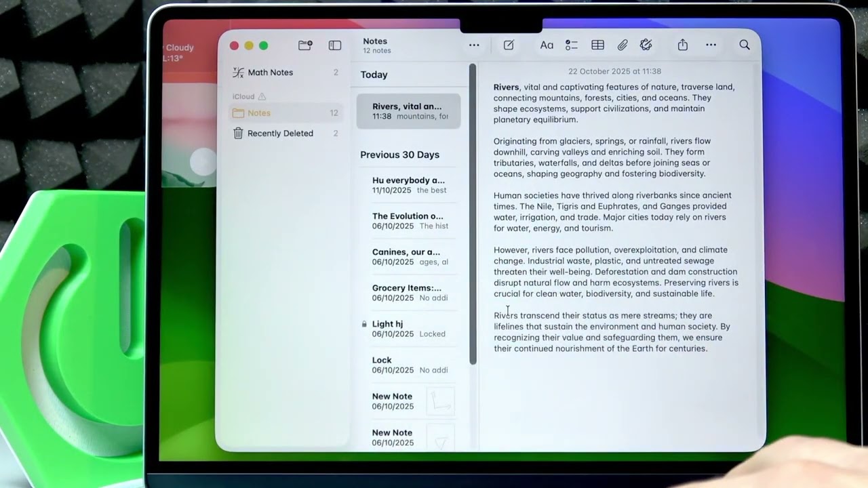Click the 'iCloud' sidebar section label
The height and width of the screenshot is (488, 868).
(x=243, y=97)
